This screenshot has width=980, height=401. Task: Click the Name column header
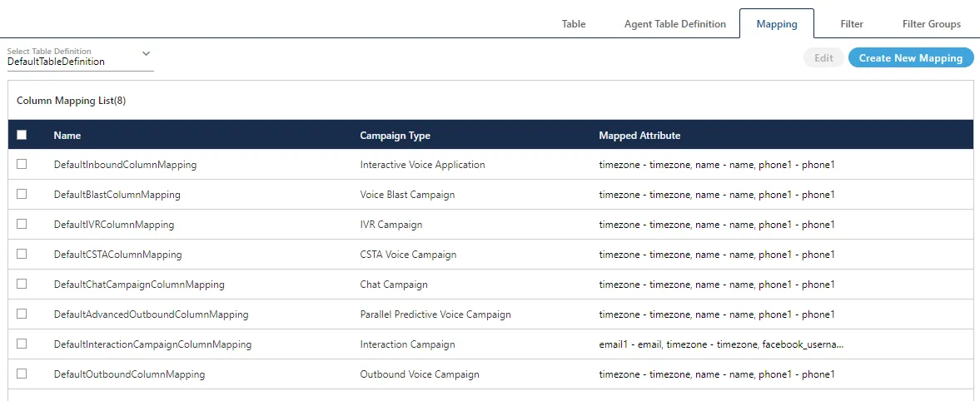coord(67,135)
